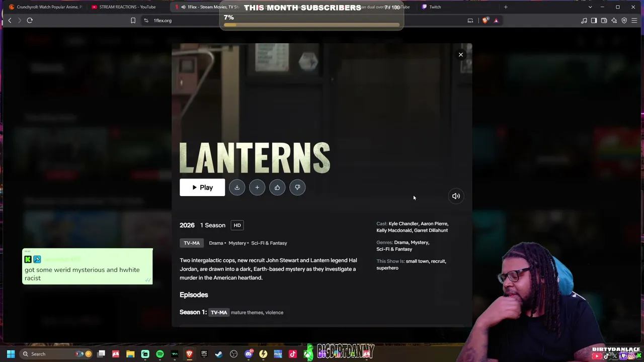Switch to the Crunchyroll browser tab
This screenshot has width=644, height=362.
click(45, 7)
